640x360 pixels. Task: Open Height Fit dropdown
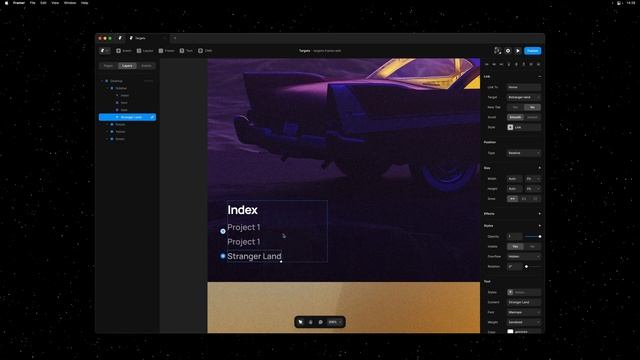(x=533, y=189)
